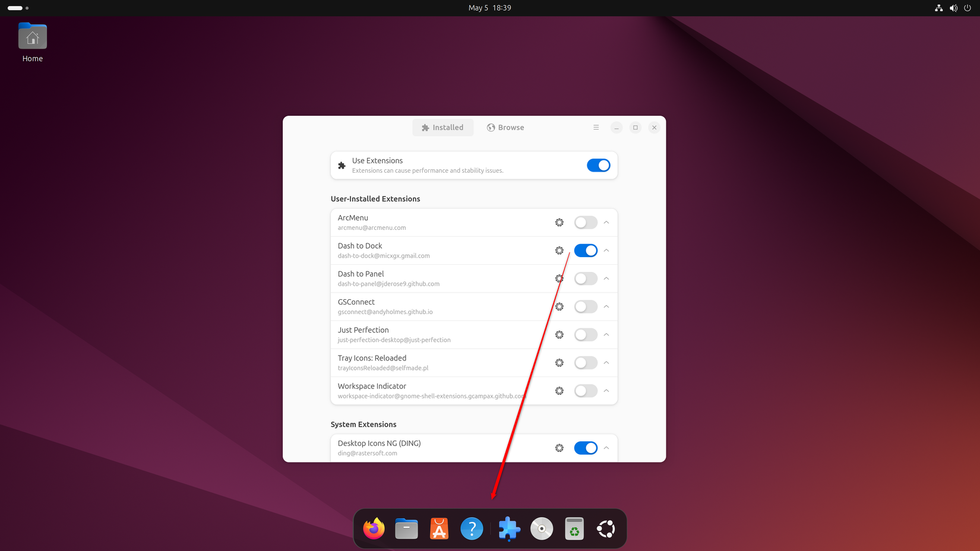Click the volume icon in the top bar

[x=953, y=8]
